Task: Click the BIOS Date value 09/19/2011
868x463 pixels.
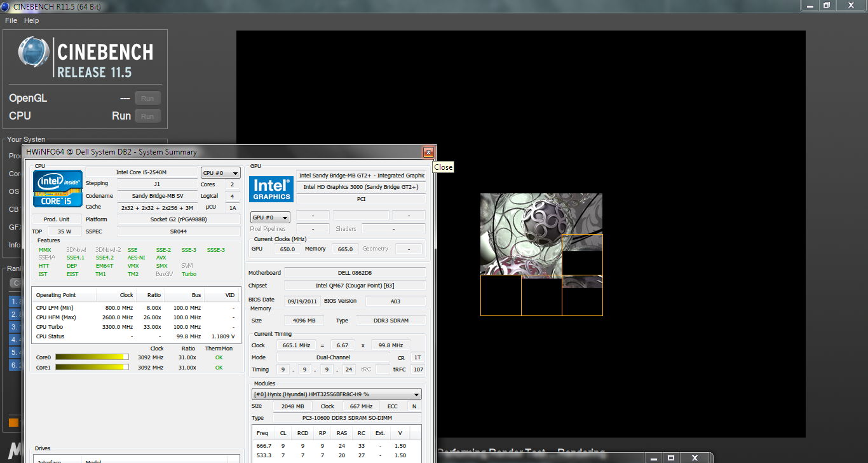Action: (302, 301)
